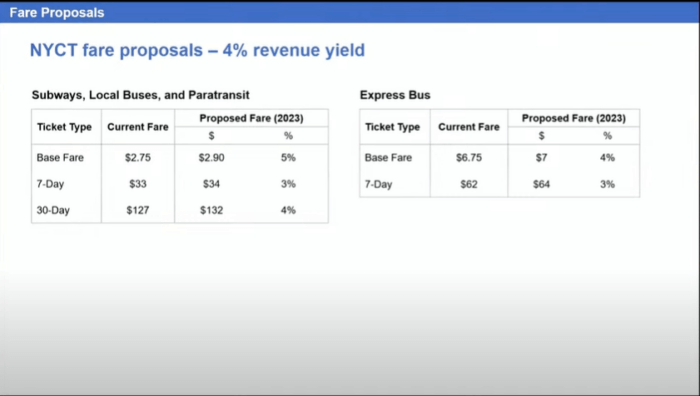700x396 pixels.
Task: Click the 30-Day row label
Action: click(x=53, y=210)
